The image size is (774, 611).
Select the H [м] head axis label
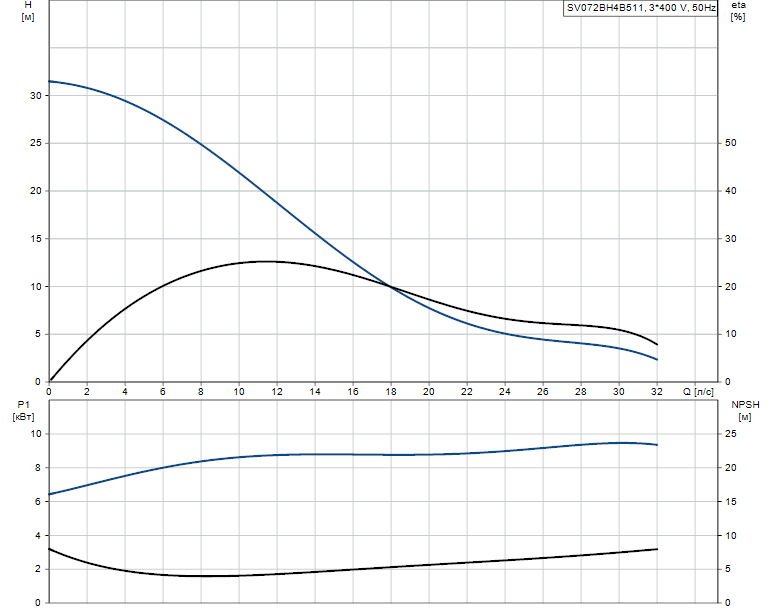coord(28,10)
